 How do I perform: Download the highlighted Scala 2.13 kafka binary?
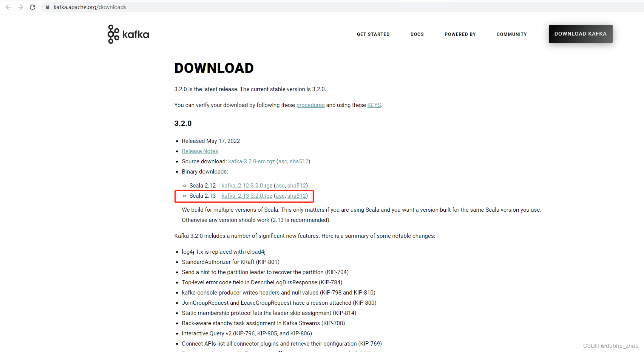click(x=247, y=195)
